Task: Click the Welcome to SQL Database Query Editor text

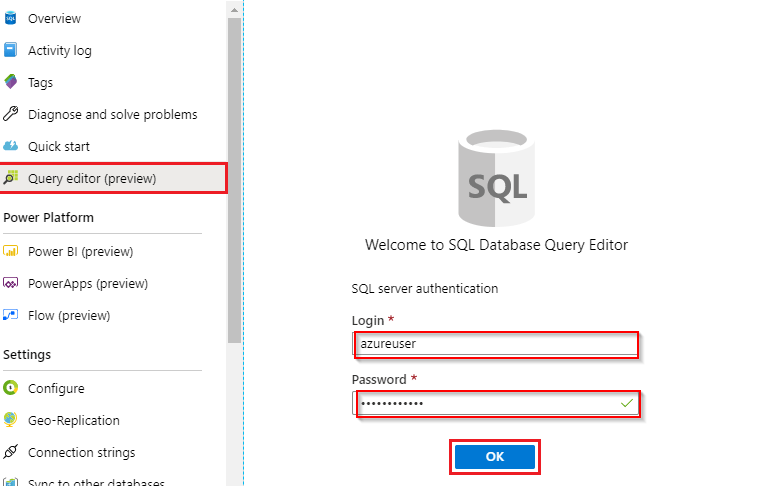Action: 496,245
